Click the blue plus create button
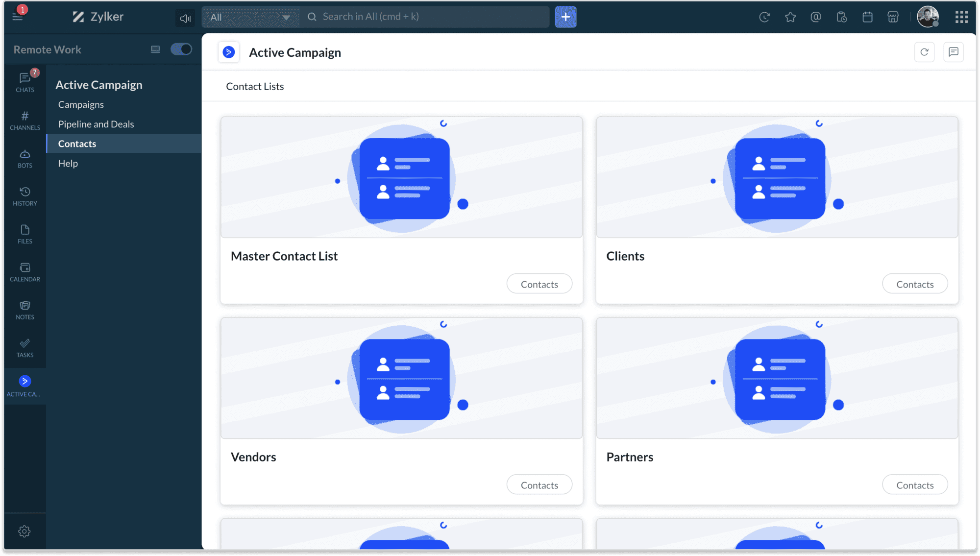 [x=565, y=17]
